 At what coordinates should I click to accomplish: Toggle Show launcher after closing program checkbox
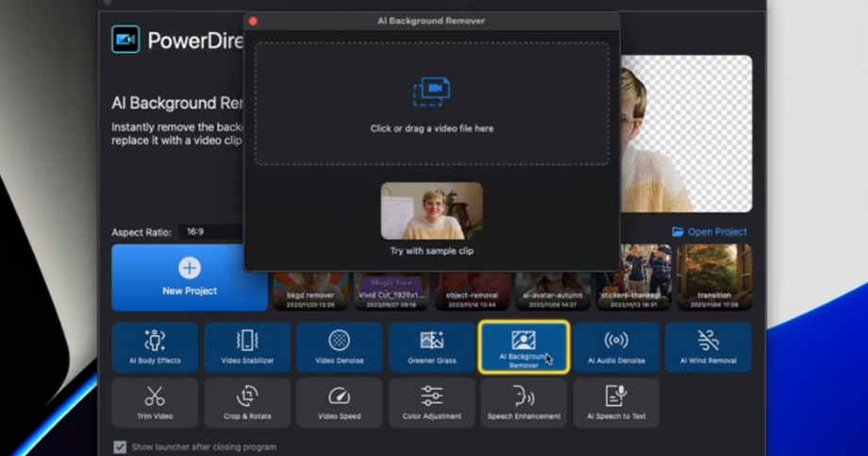[120, 447]
